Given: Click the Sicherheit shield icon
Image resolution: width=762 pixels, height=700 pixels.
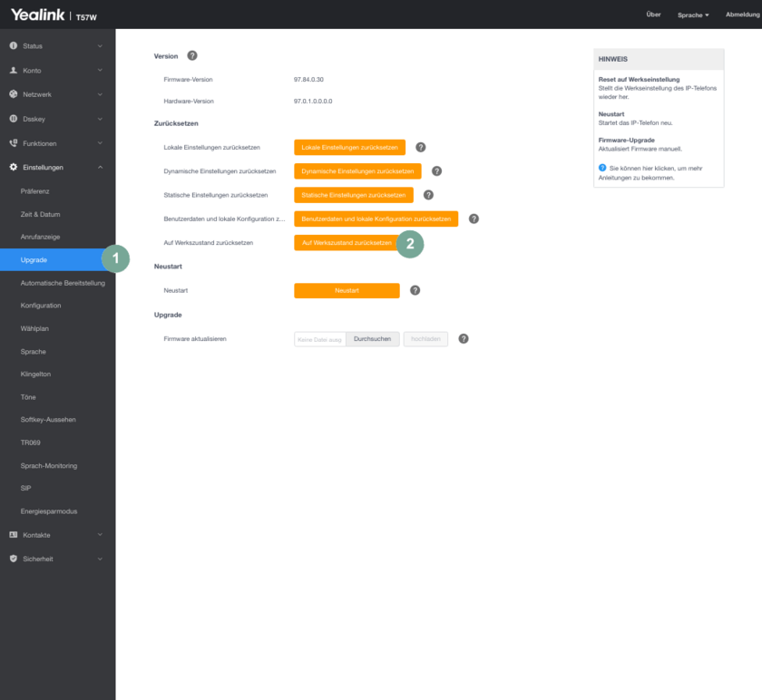Looking at the screenshot, I should (13, 559).
